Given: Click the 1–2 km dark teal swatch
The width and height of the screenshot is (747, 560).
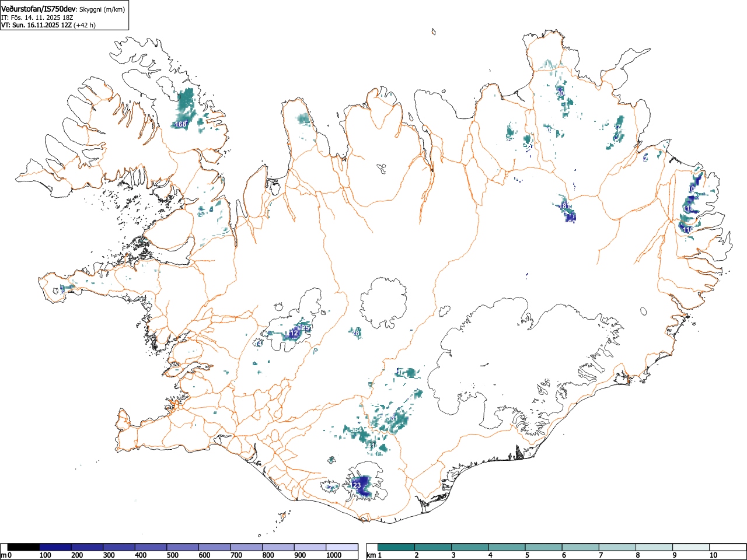Looking at the screenshot, I should coord(396,547).
